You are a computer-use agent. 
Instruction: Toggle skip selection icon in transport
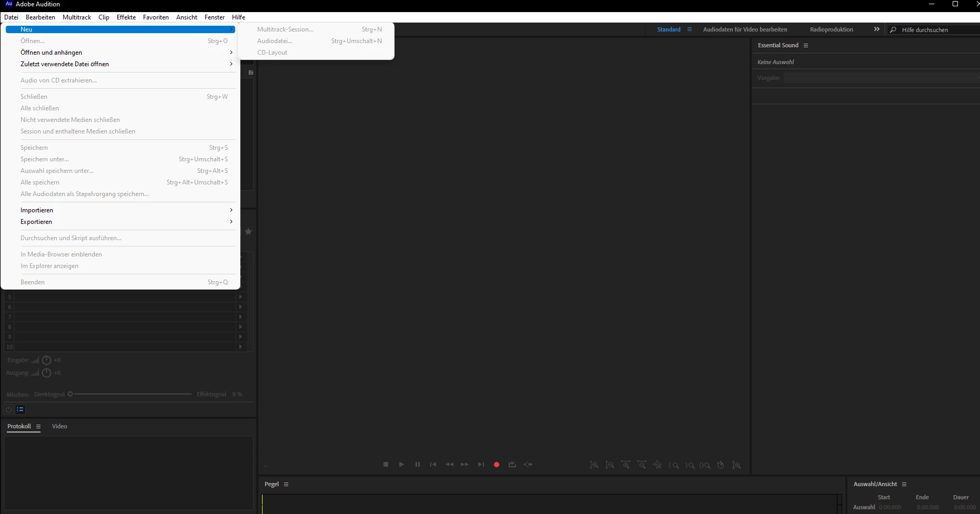click(528, 465)
